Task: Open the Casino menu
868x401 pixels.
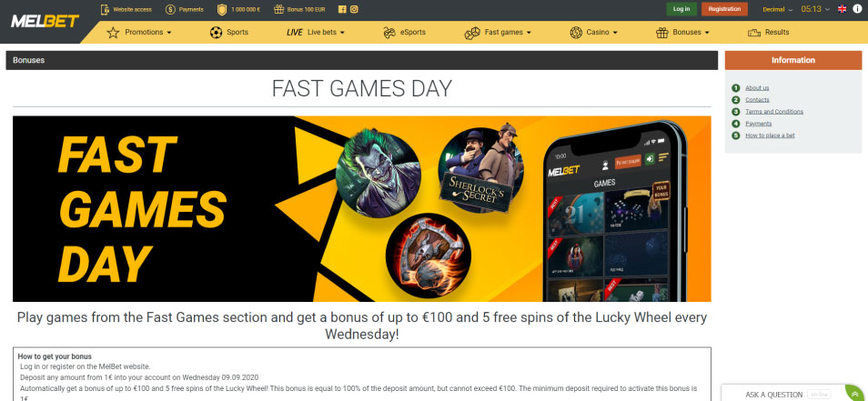Action: (x=593, y=33)
